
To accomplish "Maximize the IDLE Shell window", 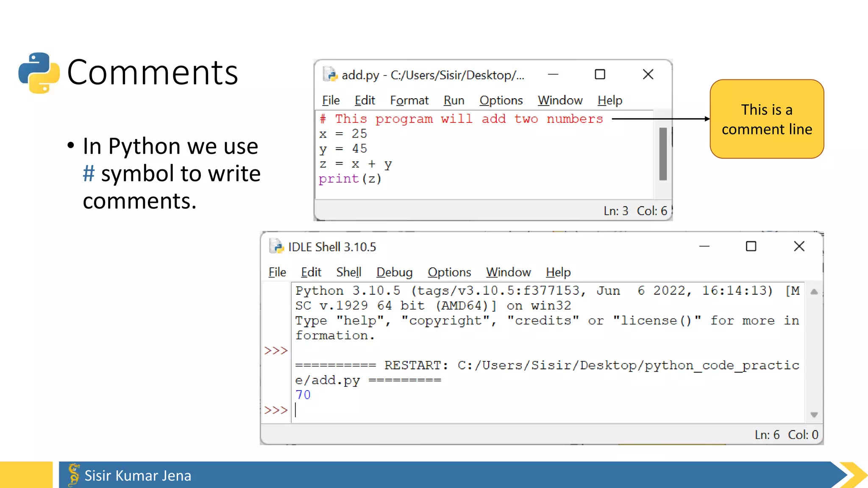I will [x=751, y=246].
